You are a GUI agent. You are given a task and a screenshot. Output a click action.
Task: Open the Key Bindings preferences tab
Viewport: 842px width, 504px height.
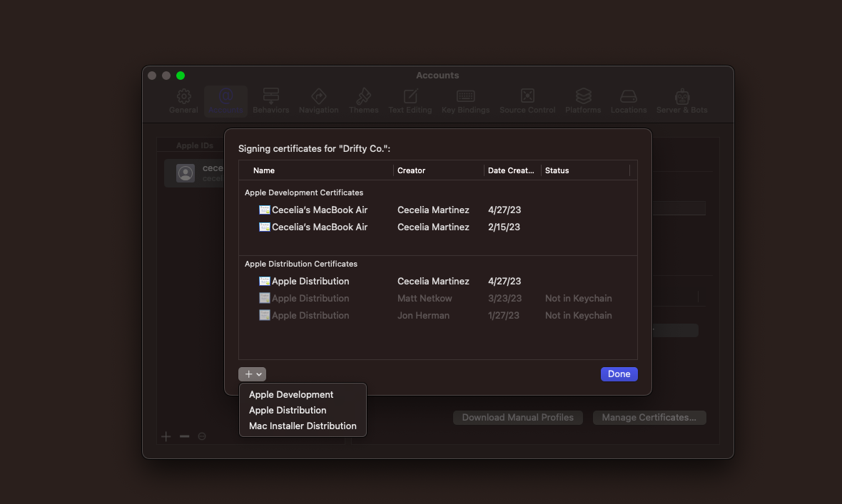pos(465,101)
